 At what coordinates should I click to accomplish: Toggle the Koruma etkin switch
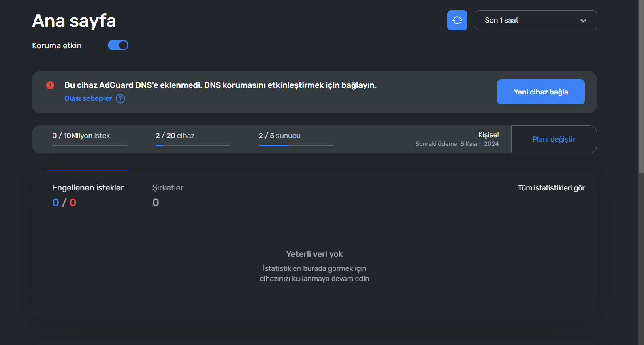coord(118,45)
